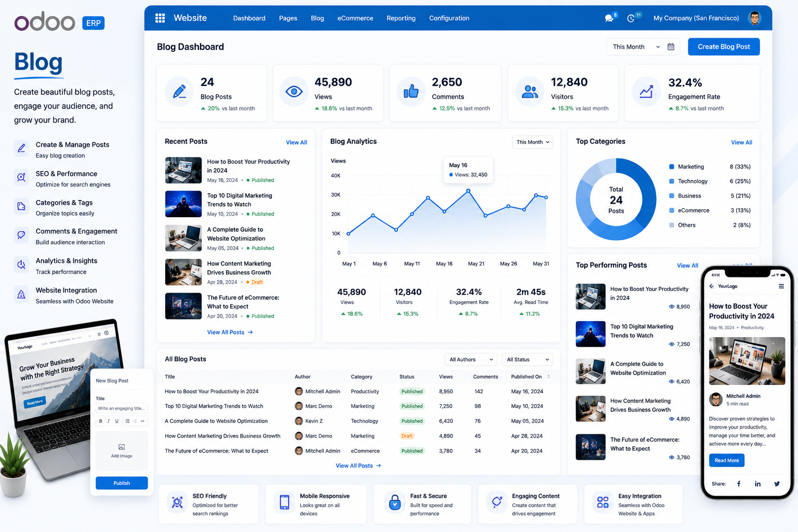Click the May 16 data point on chart
This screenshot has width=798, height=532.
click(469, 191)
